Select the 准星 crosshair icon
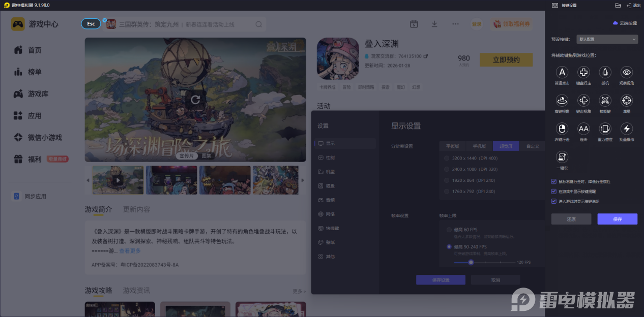This screenshot has width=644, height=317. (627, 101)
